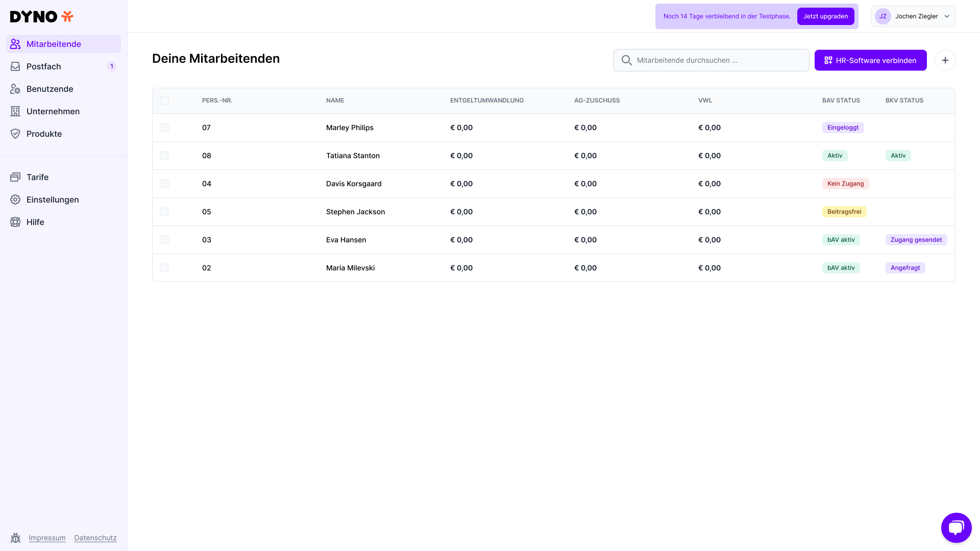
Task: Click the Kein Zugang status badge
Action: point(845,184)
